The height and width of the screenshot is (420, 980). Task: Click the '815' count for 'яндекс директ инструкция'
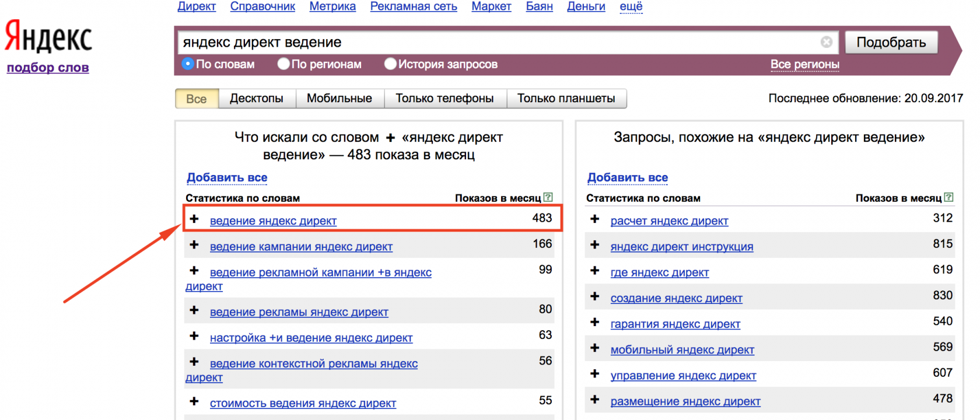tap(943, 243)
